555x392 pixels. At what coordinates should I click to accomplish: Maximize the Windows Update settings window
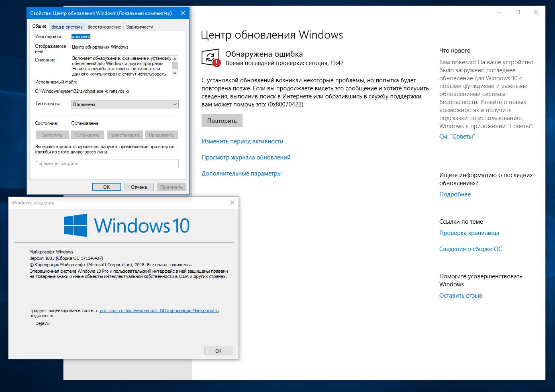[x=518, y=12]
